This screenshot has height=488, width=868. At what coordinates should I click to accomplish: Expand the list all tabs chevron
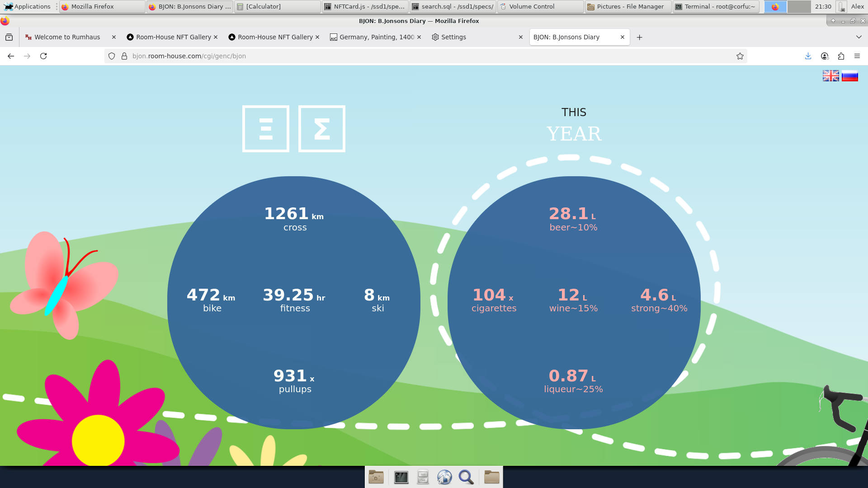(859, 37)
